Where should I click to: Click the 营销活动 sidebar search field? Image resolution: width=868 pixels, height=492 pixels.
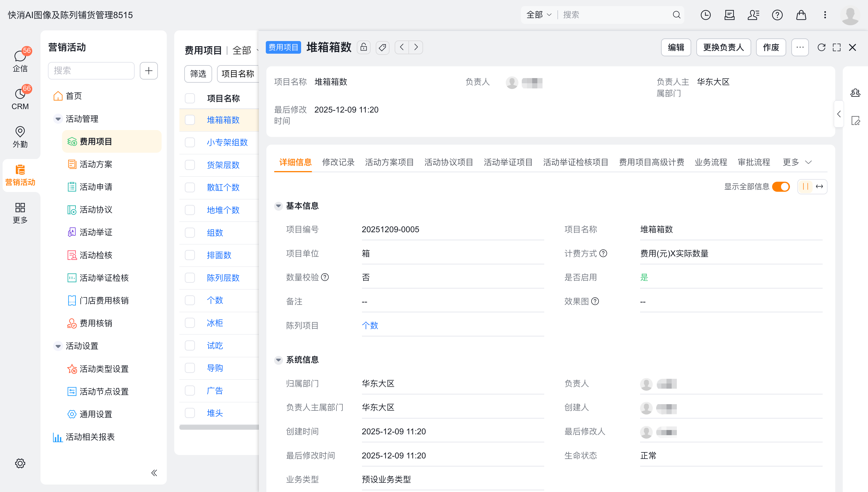91,71
